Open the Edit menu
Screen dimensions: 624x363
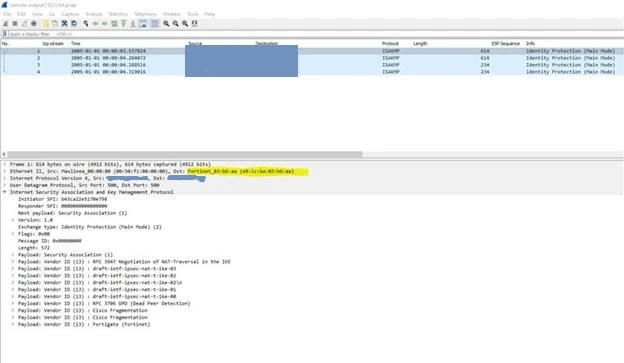21,14
